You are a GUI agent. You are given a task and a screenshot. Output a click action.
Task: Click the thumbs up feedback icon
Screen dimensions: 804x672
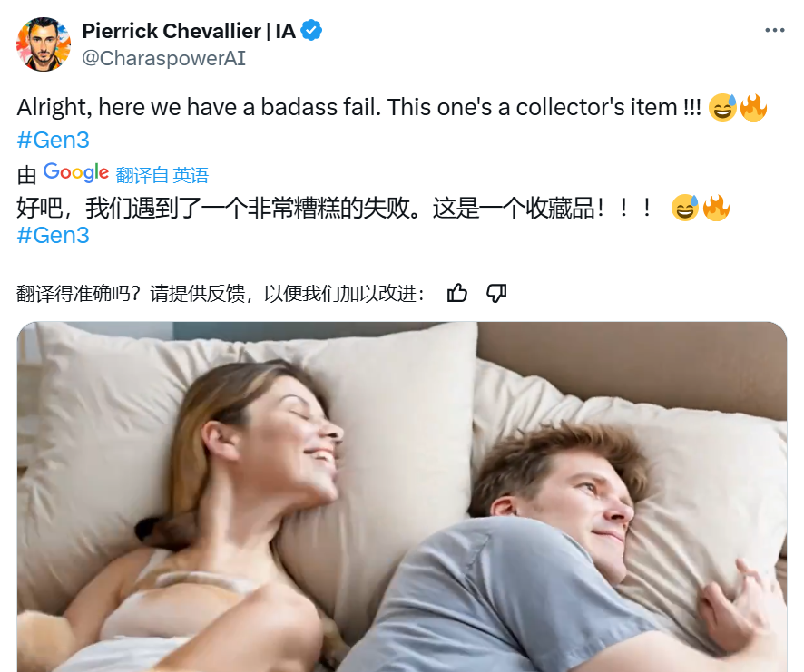[x=456, y=293]
